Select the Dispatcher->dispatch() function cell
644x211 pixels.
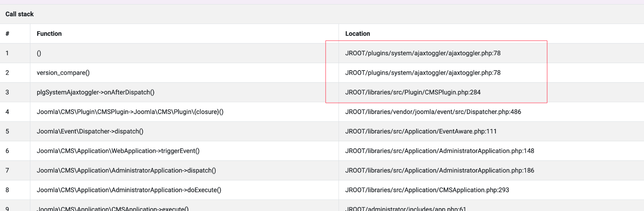(x=90, y=131)
